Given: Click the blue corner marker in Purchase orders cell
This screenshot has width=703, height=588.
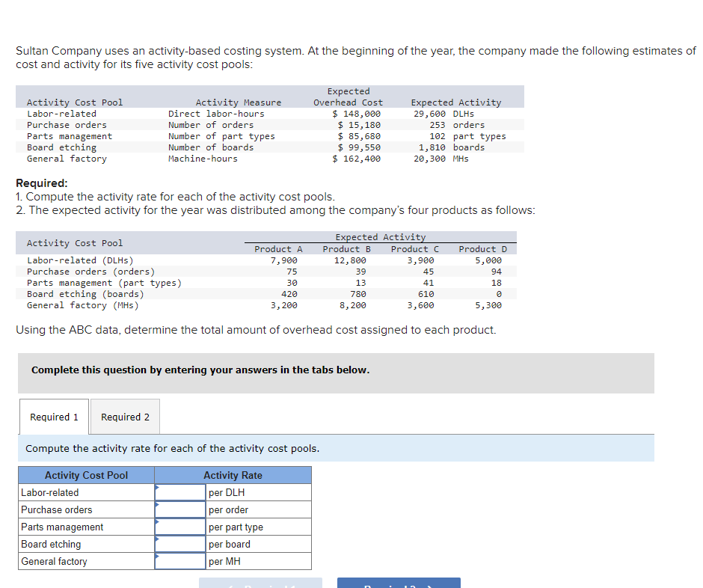Looking at the screenshot, I should pyautogui.click(x=157, y=504).
